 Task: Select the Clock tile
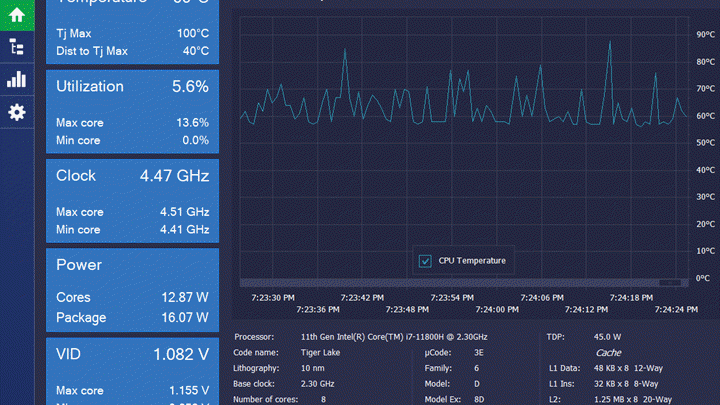click(132, 201)
